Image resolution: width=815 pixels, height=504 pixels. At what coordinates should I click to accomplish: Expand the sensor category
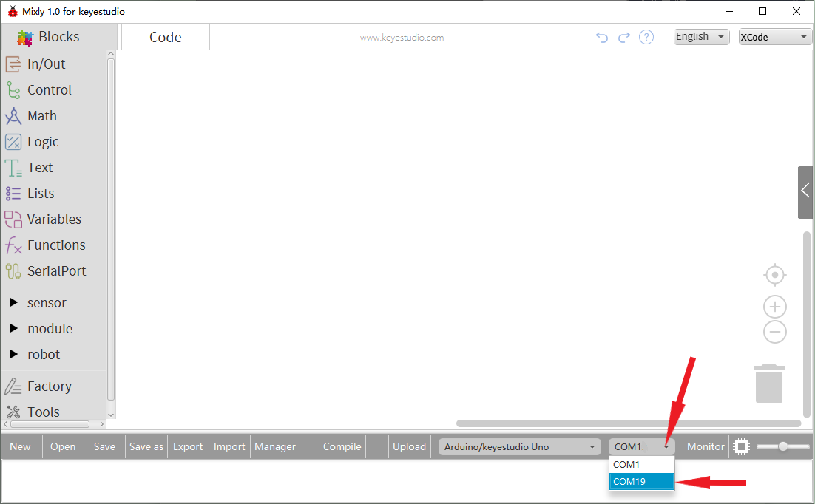coord(38,302)
